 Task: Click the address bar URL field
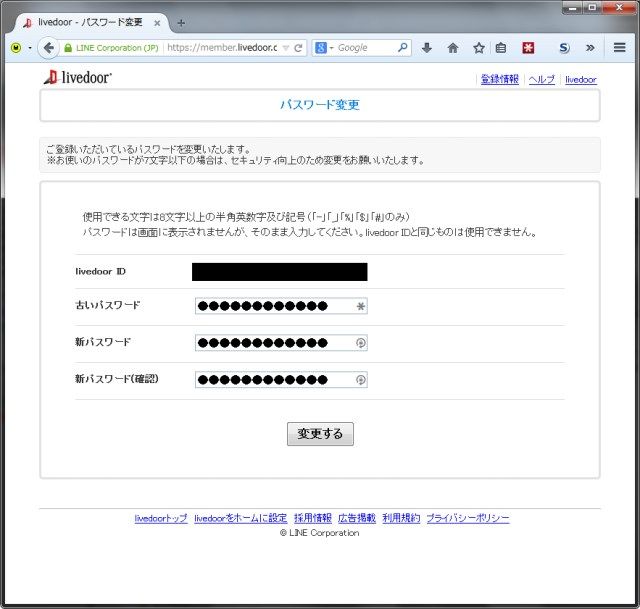[x=222, y=48]
